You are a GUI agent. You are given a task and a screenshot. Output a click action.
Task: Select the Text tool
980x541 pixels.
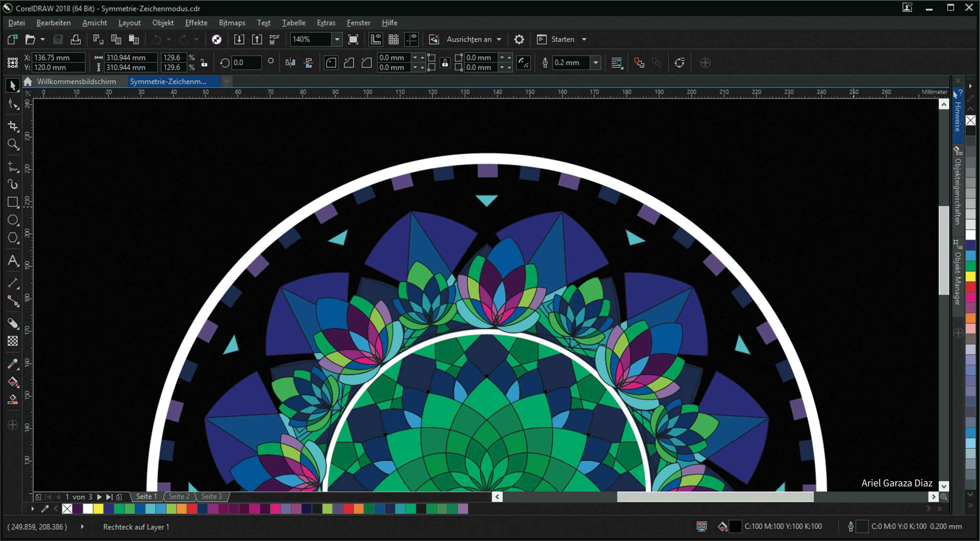13,261
